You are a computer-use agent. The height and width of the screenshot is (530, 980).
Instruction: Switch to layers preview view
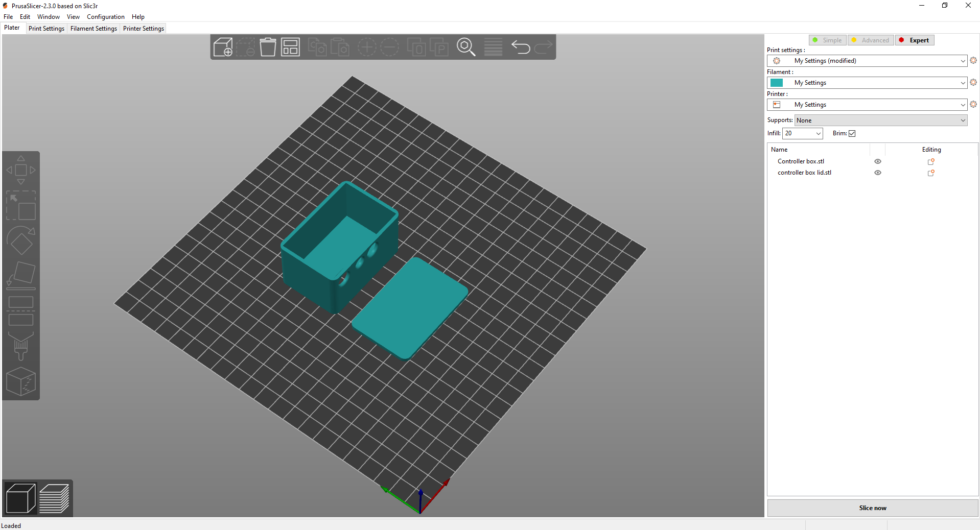pos(54,498)
